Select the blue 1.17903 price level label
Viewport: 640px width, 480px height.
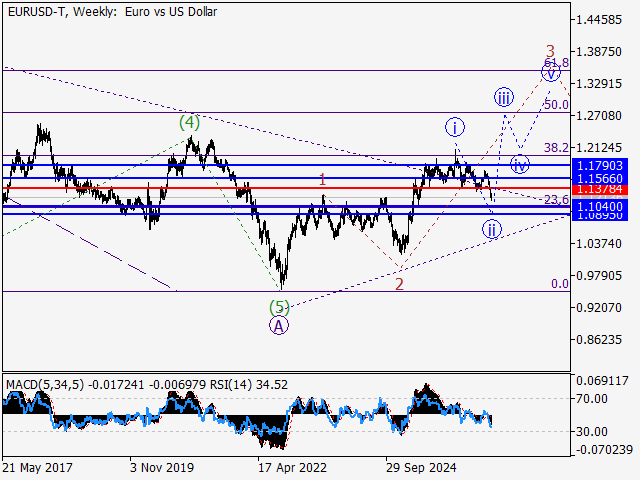click(x=600, y=165)
